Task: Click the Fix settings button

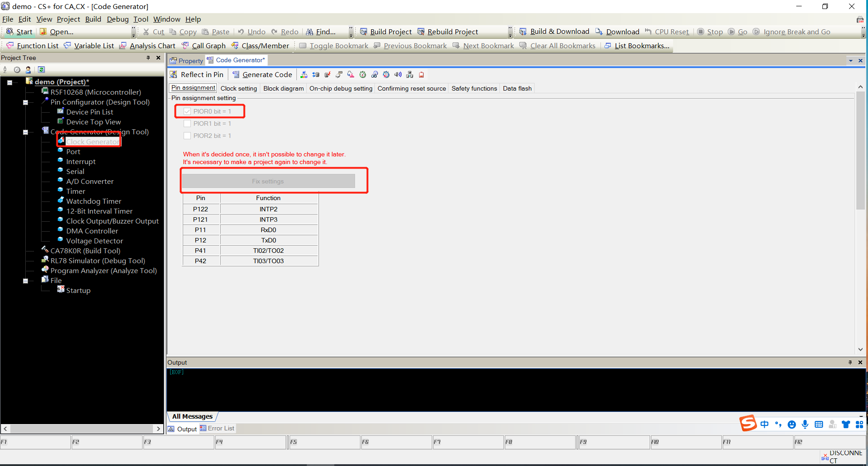Action: 268,181
